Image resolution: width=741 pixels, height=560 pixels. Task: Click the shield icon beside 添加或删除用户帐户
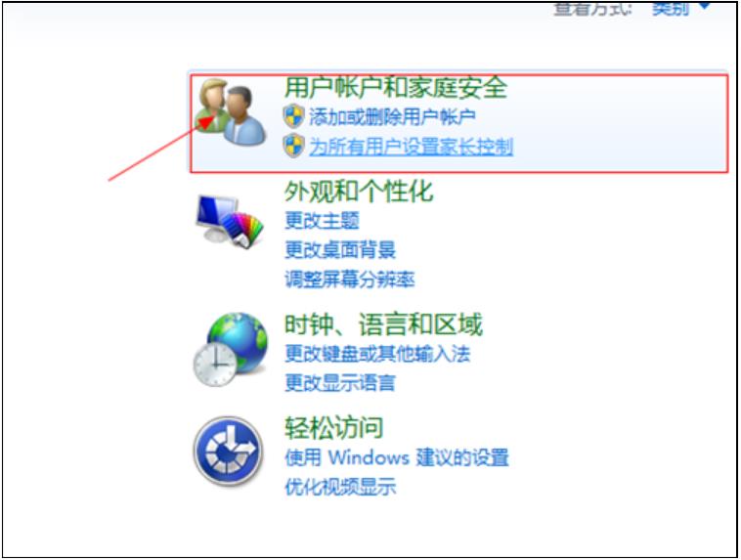click(x=293, y=116)
